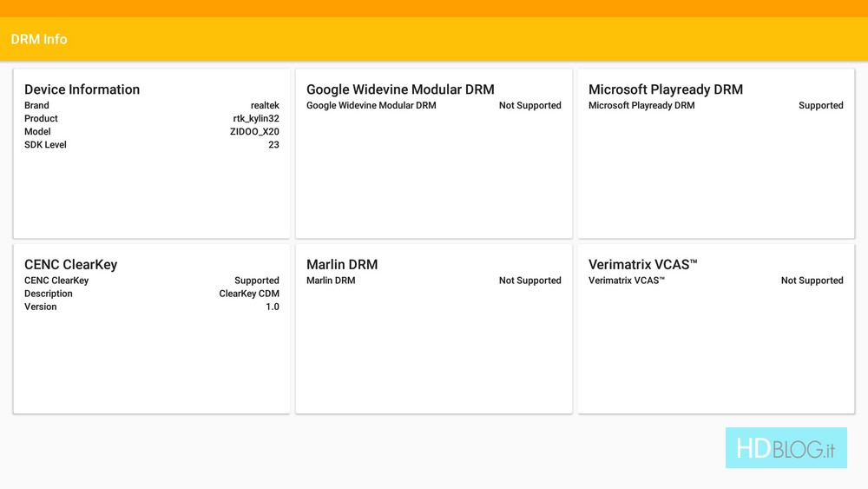Open the Google Widevine Modular DRM card heading
The image size is (868, 489).
point(400,89)
